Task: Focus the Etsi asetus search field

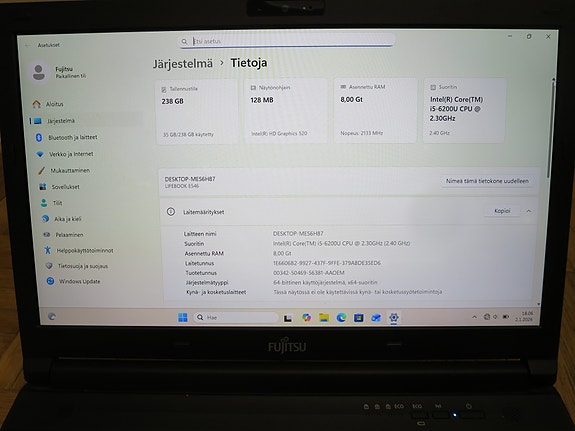Action: (x=287, y=41)
